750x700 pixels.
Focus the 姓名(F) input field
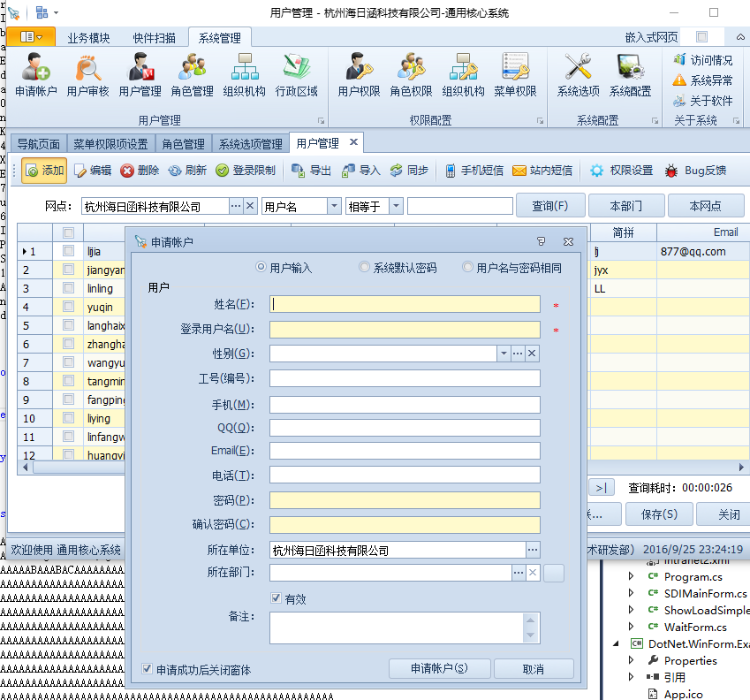click(405, 304)
